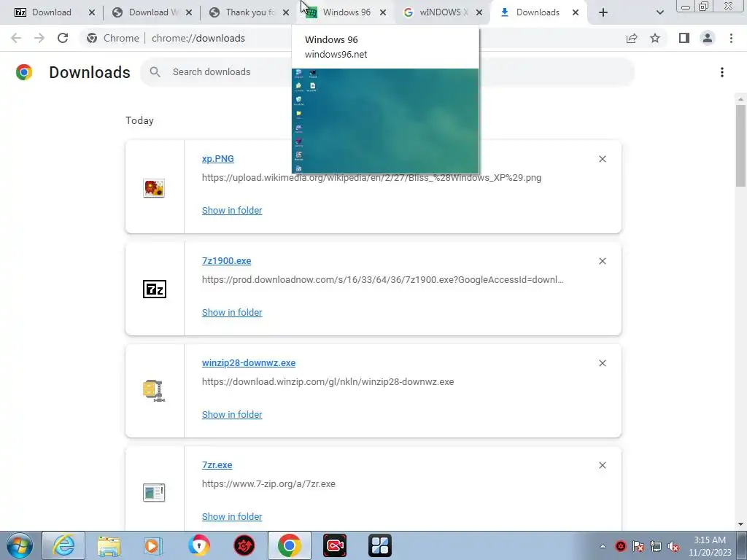This screenshot has height=560, width=747.
Task: Open the four-tile app taskbar icon
Action: pyautogui.click(x=379, y=545)
